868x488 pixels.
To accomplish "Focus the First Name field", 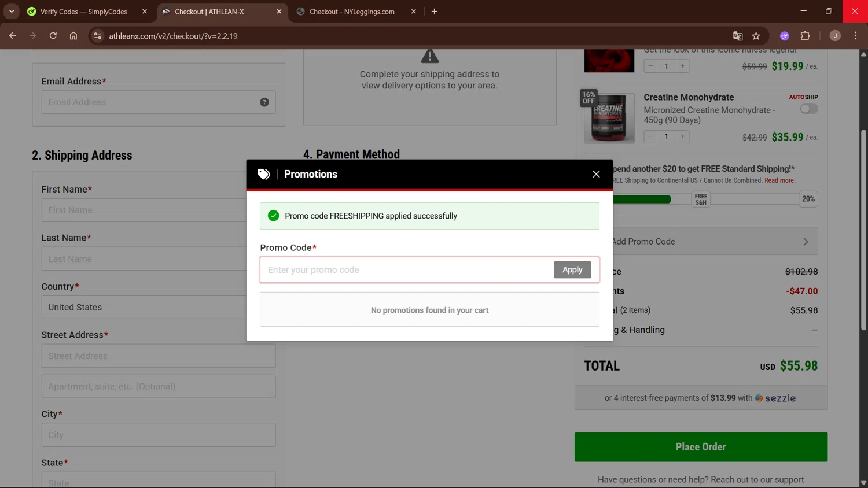I will click(x=144, y=210).
